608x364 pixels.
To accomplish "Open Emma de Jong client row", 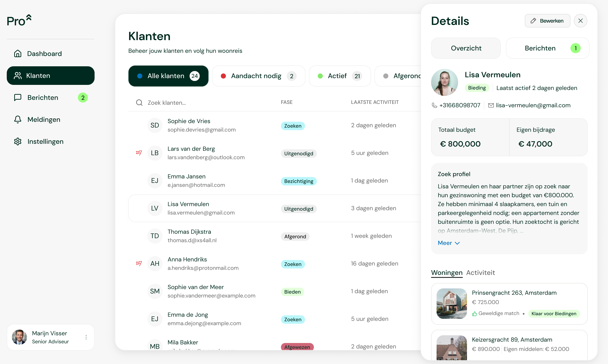I will pos(274,319).
